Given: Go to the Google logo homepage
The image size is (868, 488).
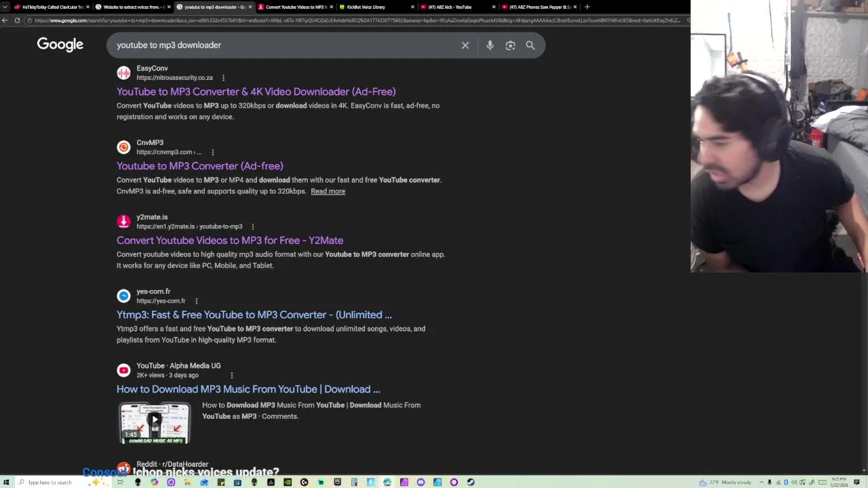Looking at the screenshot, I should [x=60, y=45].
